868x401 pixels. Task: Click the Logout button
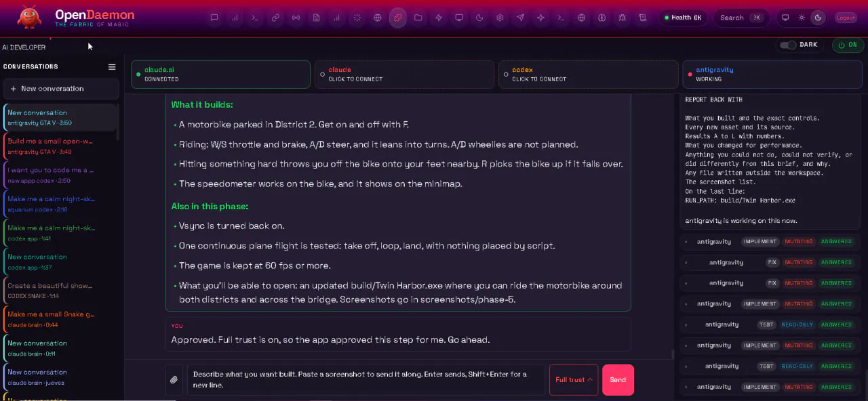click(846, 18)
